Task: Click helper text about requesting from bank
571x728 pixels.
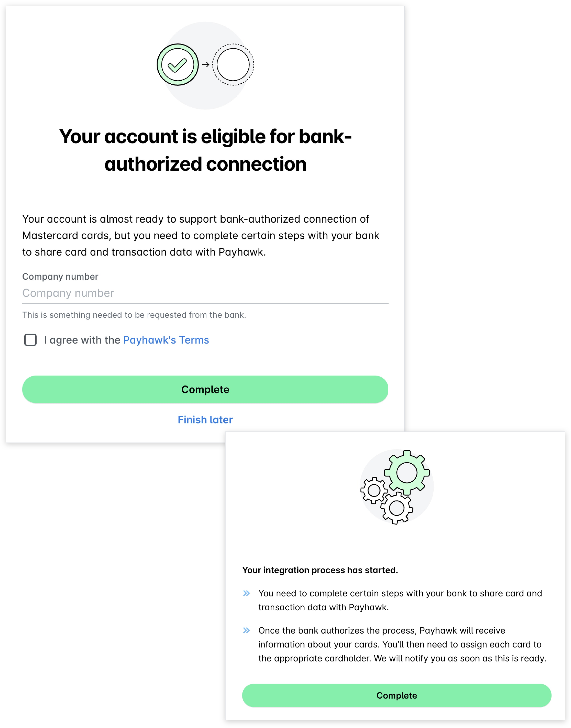Action: (134, 315)
